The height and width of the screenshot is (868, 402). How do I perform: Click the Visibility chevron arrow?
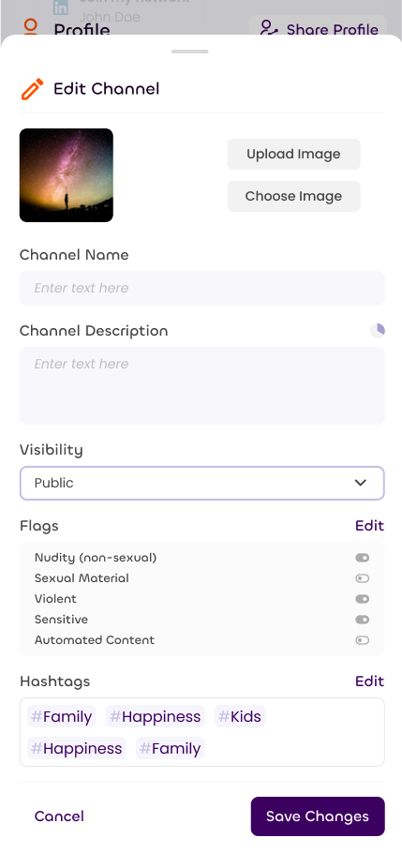click(x=361, y=483)
